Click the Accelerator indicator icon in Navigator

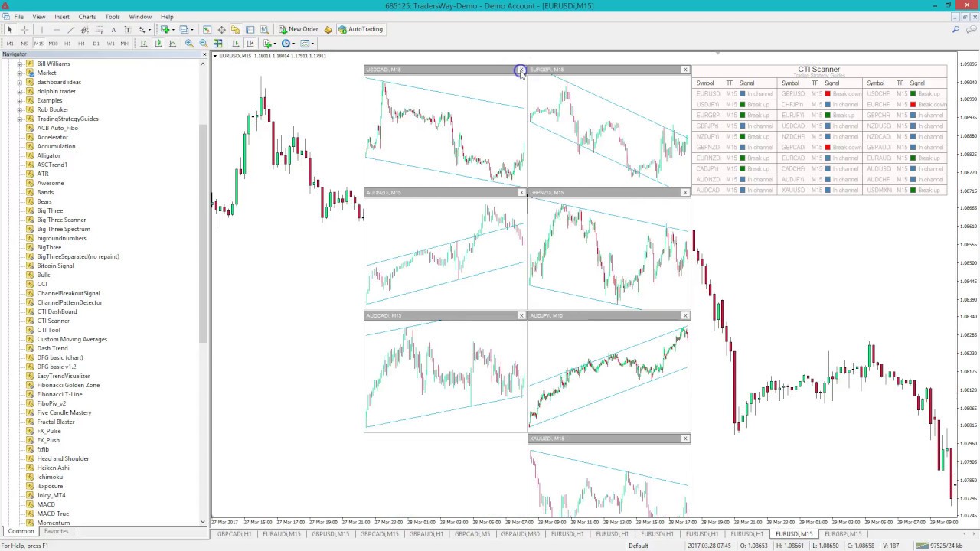(30, 137)
